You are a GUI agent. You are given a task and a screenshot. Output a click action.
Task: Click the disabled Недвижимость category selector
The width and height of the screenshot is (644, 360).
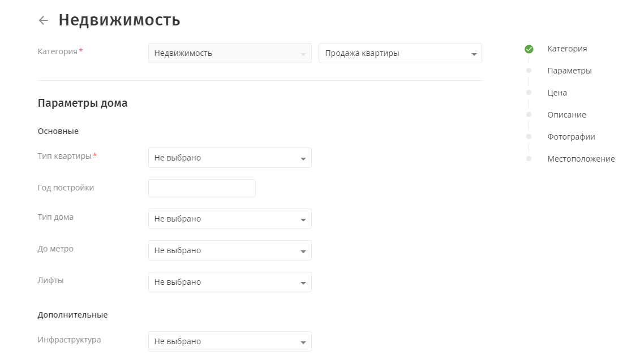[229, 53]
